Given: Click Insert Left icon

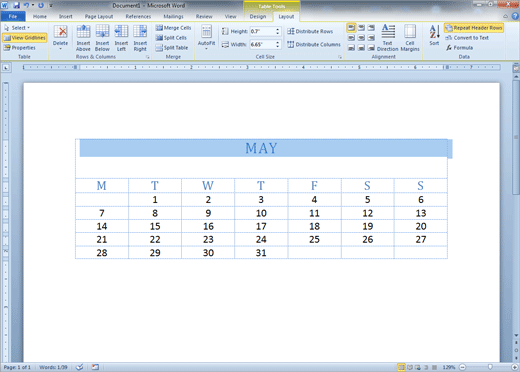Looking at the screenshot, I should 121,38.
